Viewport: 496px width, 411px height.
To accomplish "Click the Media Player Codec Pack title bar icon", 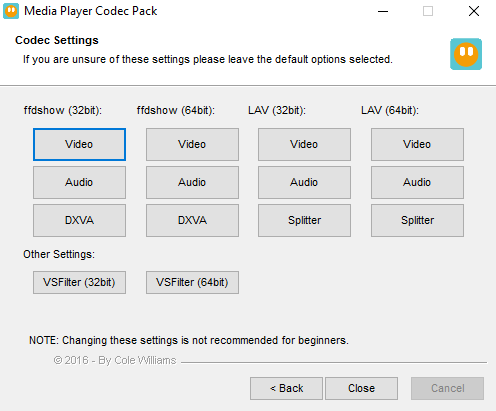I will point(11,11).
